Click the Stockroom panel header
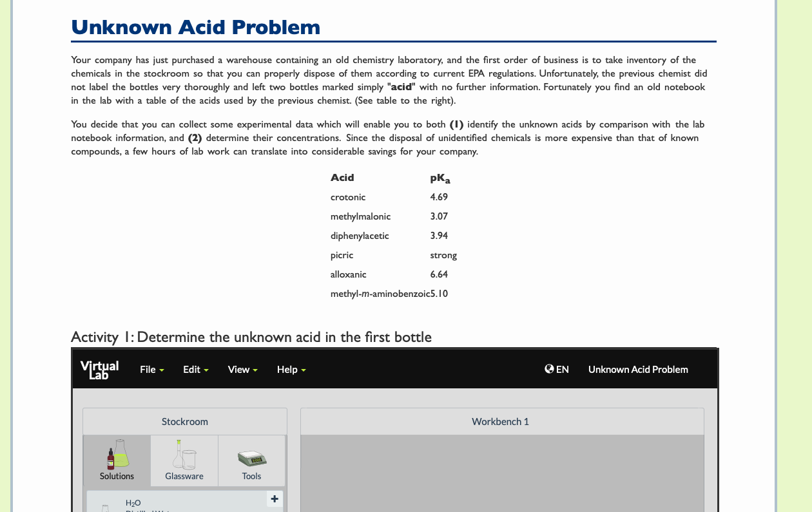812x512 pixels. pyautogui.click(x=185, y=421)
